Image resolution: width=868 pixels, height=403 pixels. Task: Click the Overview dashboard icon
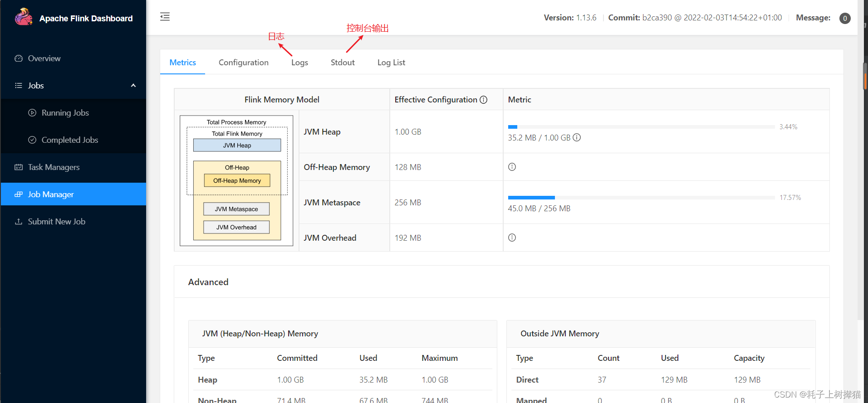[19, 58]
